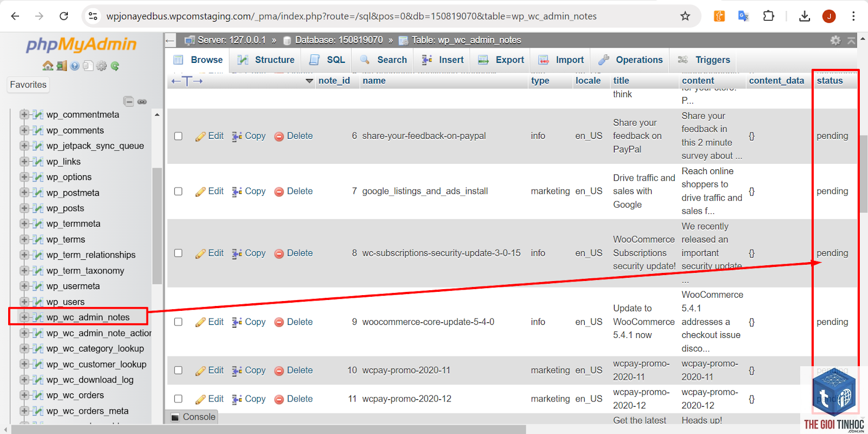Screen dimensions: 868x434
Task: Click the browser address bar URL
Action: coord(352,16)
